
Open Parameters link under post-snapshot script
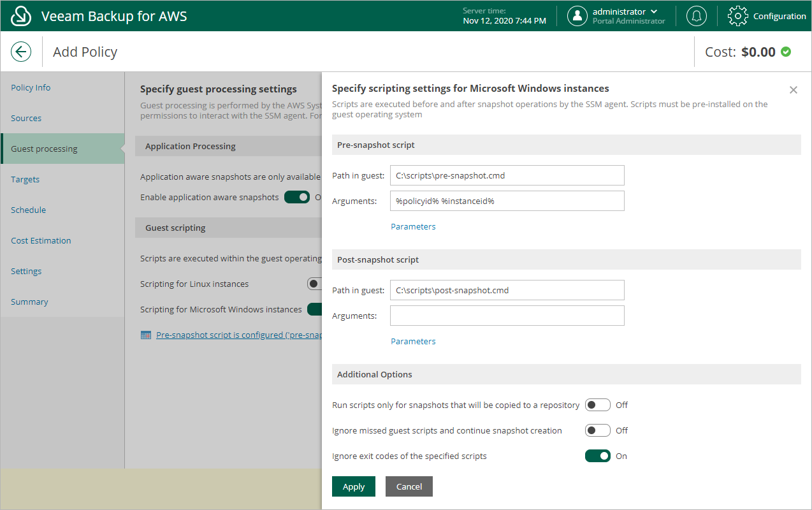[x=413, y=341]
